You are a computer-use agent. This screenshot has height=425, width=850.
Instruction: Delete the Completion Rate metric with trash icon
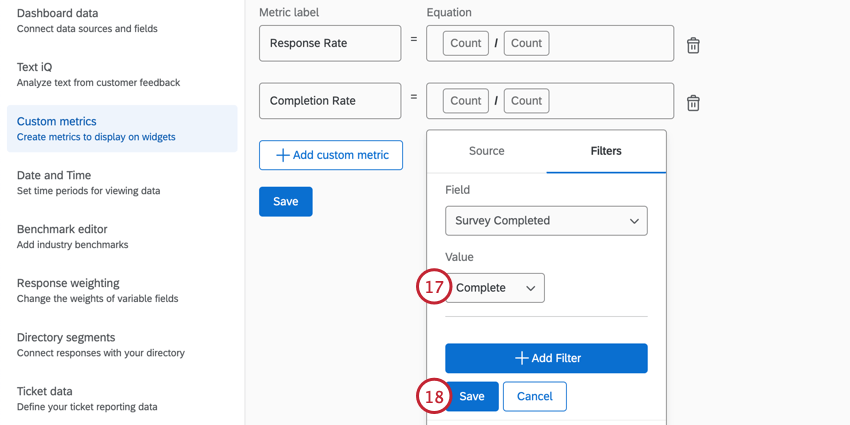tap(693, 102)
